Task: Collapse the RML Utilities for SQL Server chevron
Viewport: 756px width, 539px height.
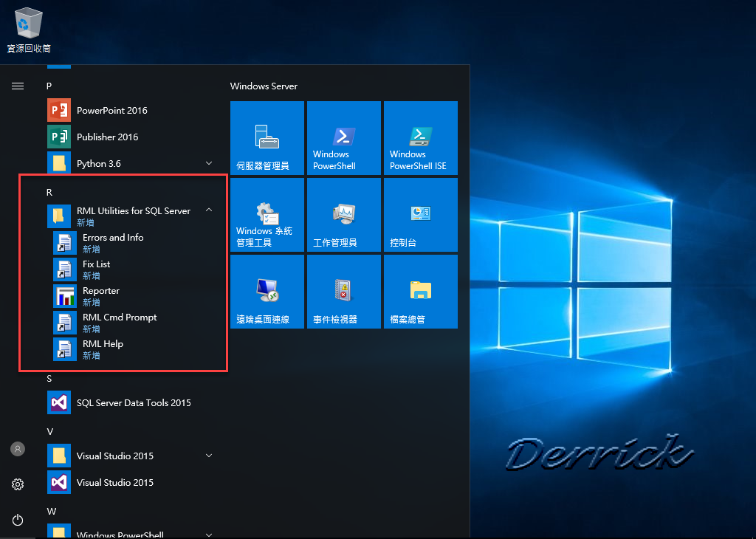Action: coord(209,210)
